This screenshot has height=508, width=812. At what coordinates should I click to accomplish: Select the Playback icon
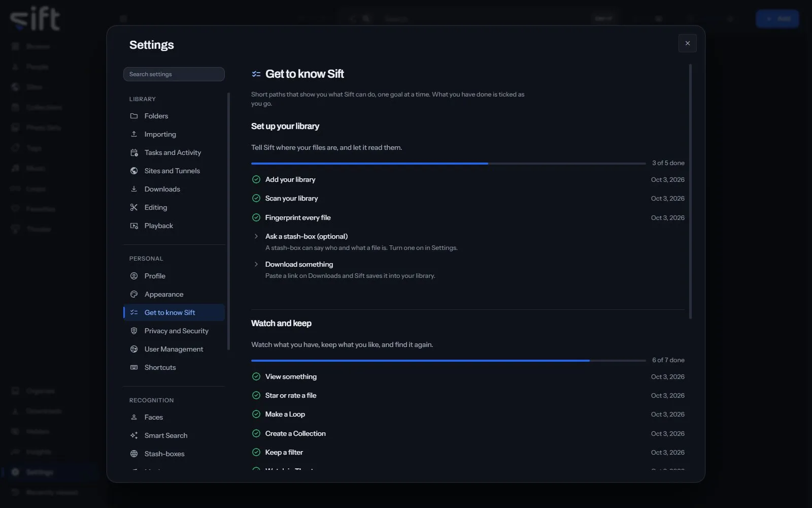pos(134,226)
